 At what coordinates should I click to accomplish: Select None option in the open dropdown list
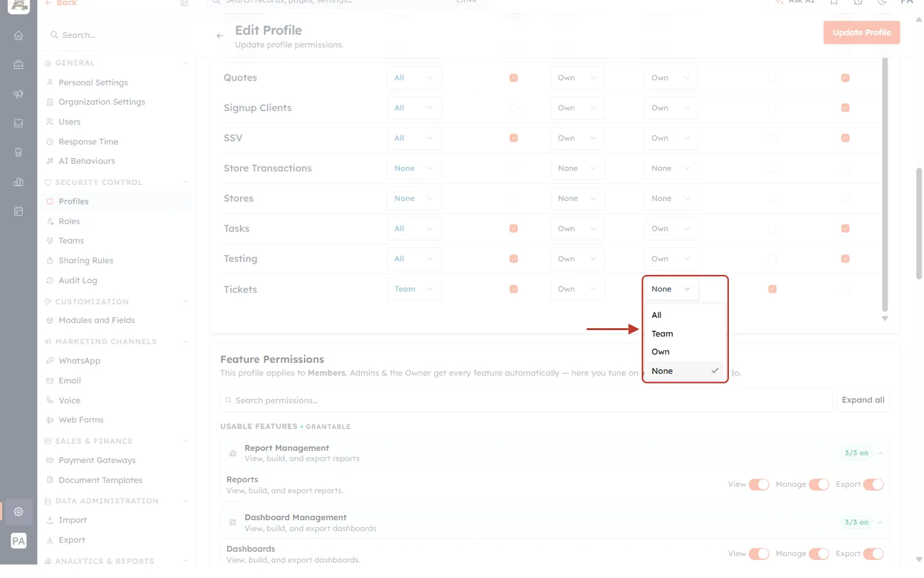(x=685, y=371)
